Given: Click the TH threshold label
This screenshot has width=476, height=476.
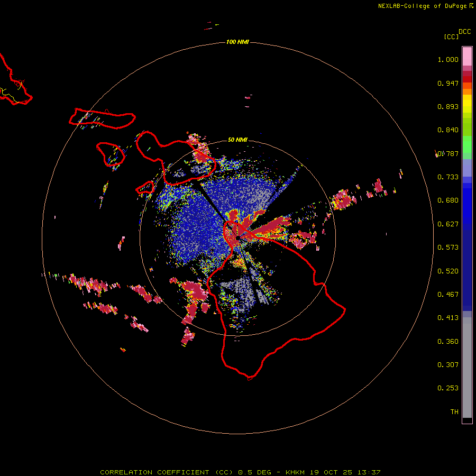Looking at the screenshot, I should [454, 412].
